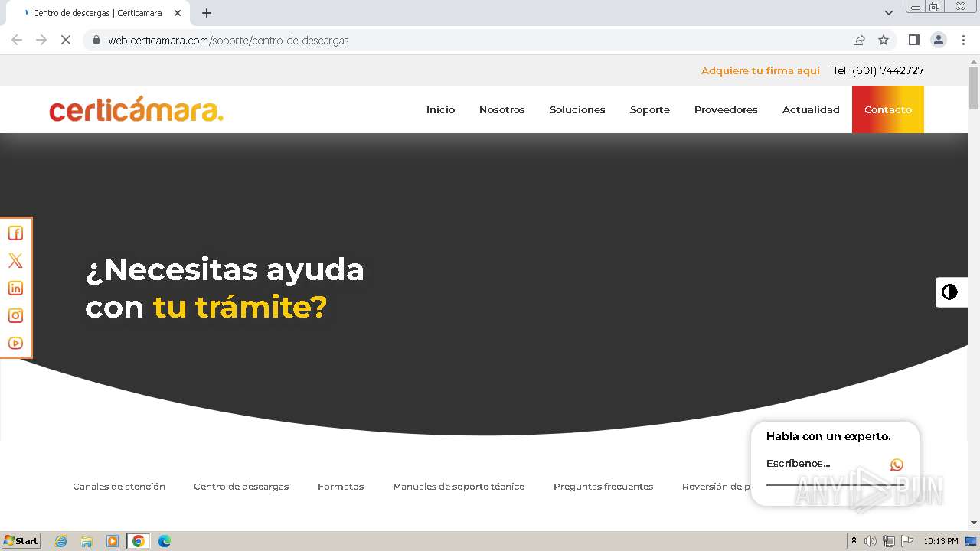The image size is (980, 551).
Task: Click the scrollbar down arrow
Action: click(974, 523)
